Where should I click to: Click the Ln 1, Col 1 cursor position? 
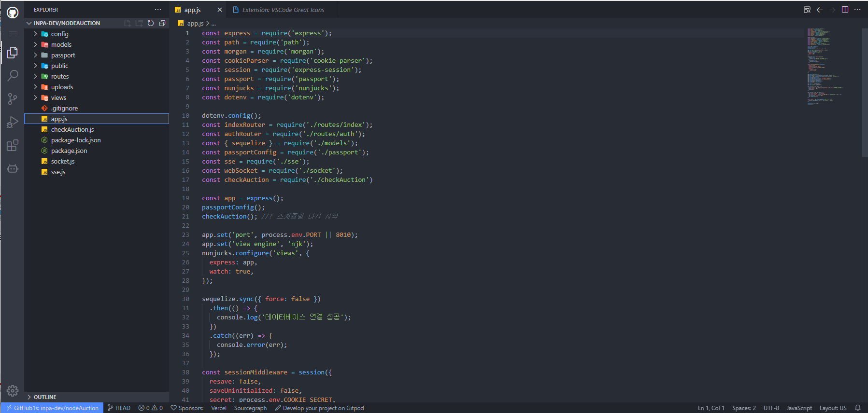click(711, 408)
